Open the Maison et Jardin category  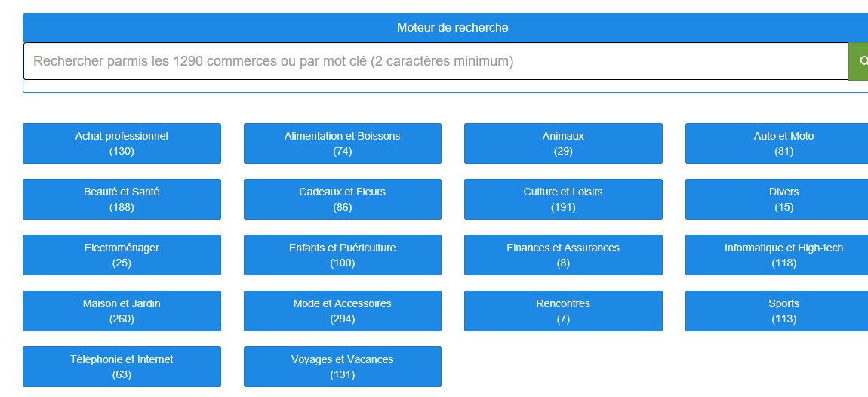pos(122,311)
